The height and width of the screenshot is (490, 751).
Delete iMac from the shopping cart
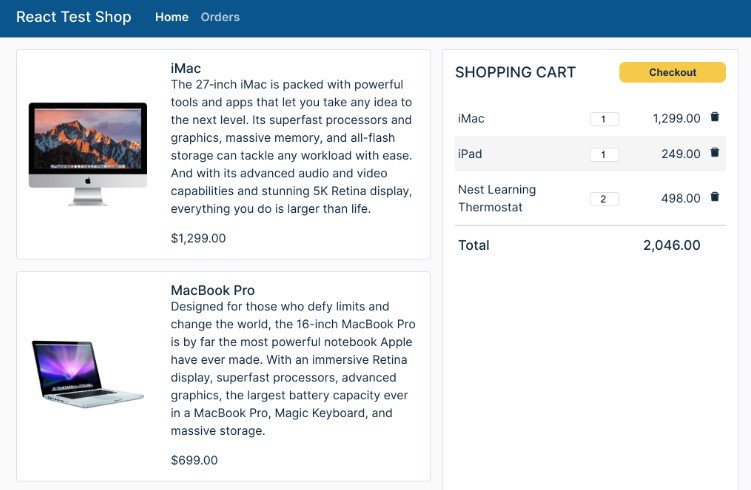point(714,117)
